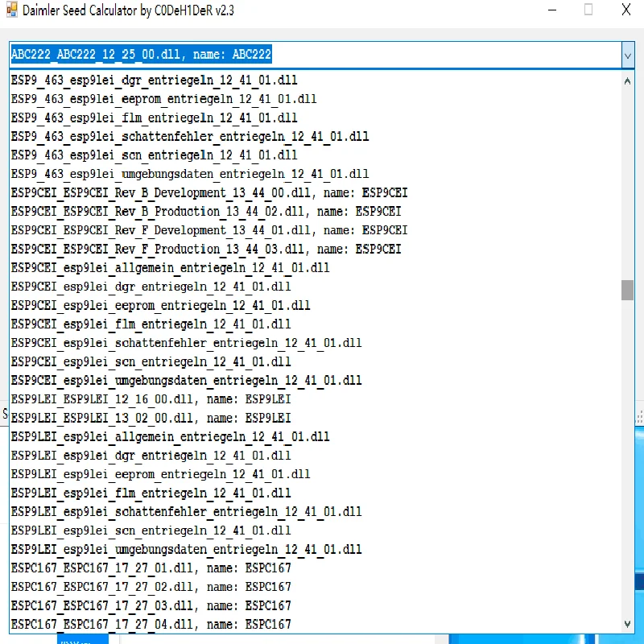Screen dimensions: 644x644
Task: Minimize the Daimler Seed Calculator window
Action: point(552,10)
